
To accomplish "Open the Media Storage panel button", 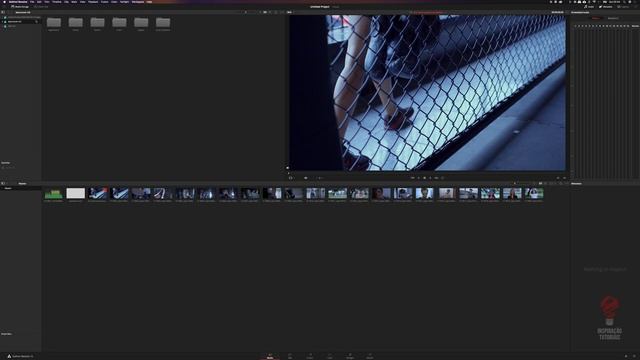I will [x=20, y=7].
